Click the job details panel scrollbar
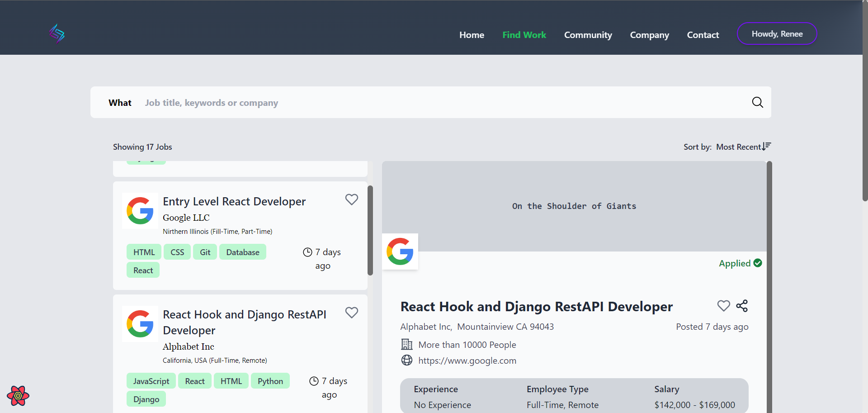 tap(769, 287)
